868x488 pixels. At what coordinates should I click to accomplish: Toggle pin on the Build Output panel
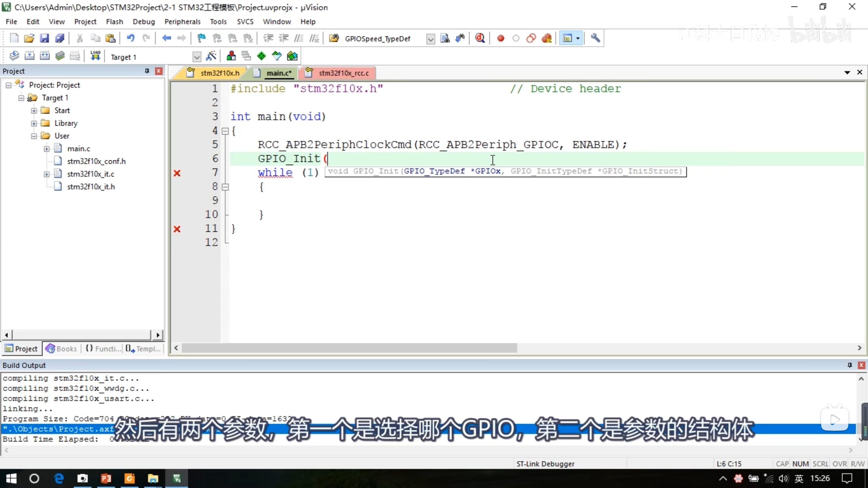pyautogui.click(x=850, y=365)
